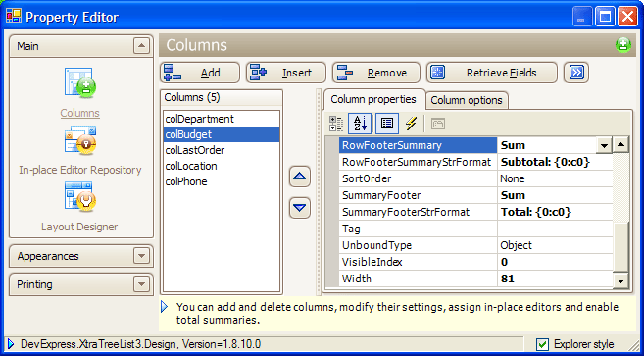Image resolution: width=644 pixels, height=356 pixels.
Task: Click the blue arrow in the status bar
Action: tap(11, 343)
